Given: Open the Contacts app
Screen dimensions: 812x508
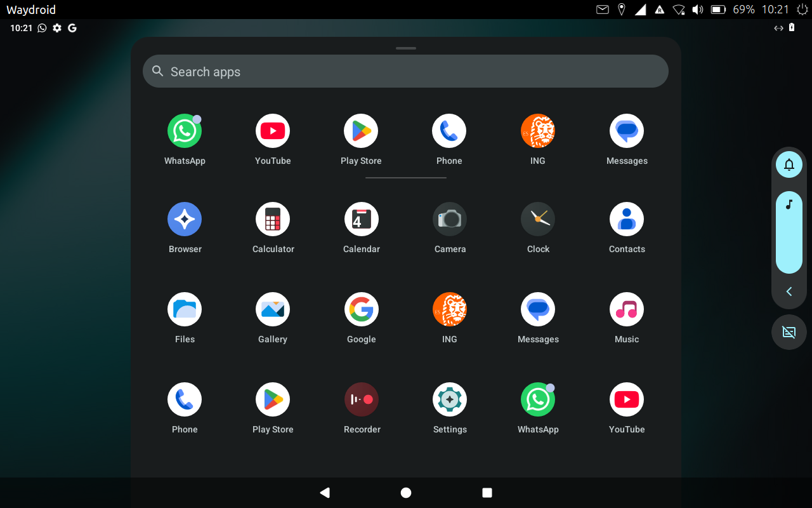Looking at the screenshot, I should click(x=627, y=220).
